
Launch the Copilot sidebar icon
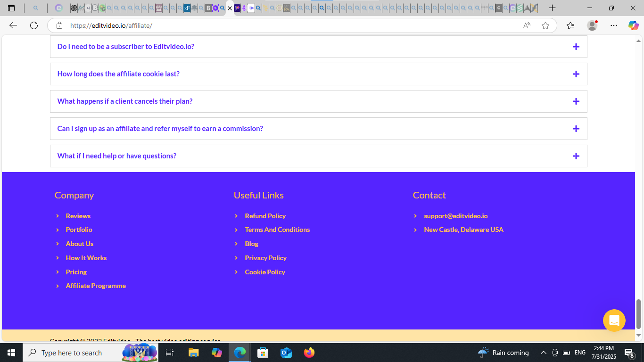[x=633, y=25]
